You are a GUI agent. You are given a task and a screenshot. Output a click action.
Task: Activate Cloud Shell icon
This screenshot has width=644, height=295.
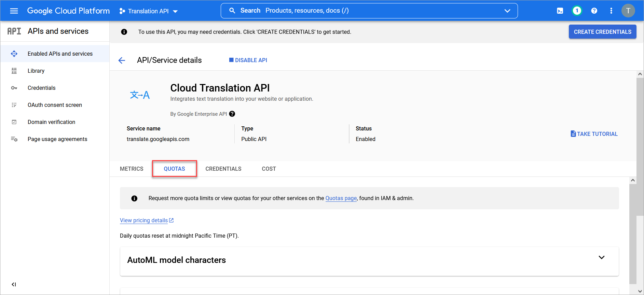(x=560, y=11)
